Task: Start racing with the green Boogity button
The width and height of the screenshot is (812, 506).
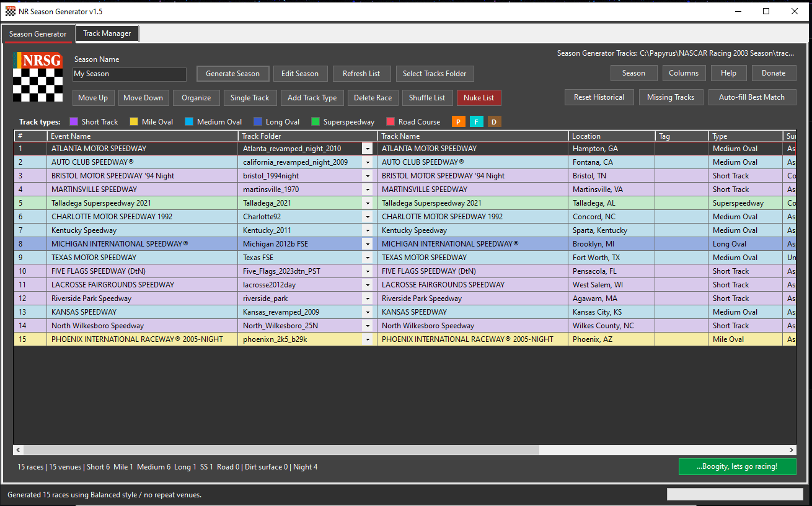Action: point(737,466)
